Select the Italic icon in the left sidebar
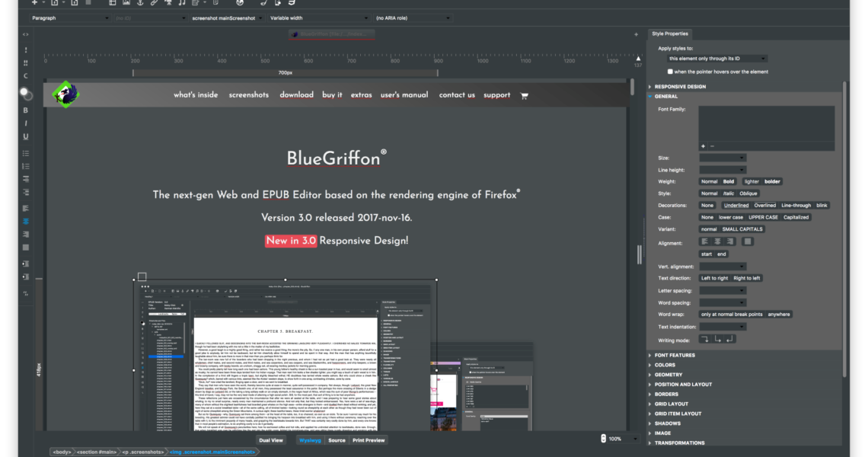 24,123
